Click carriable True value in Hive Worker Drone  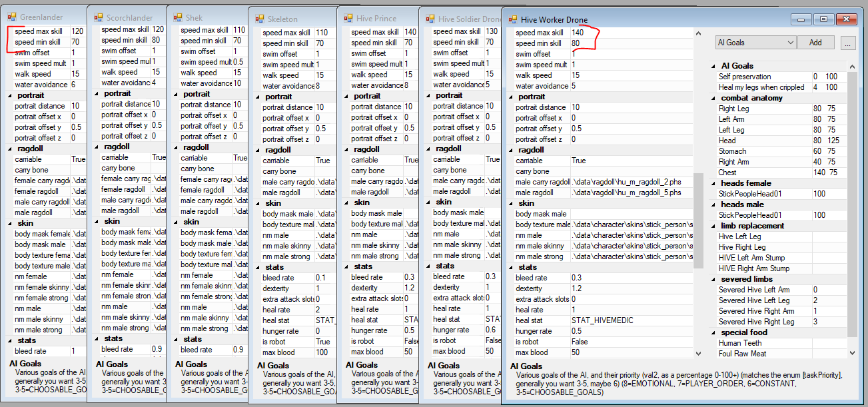click(x=631, y=161)
